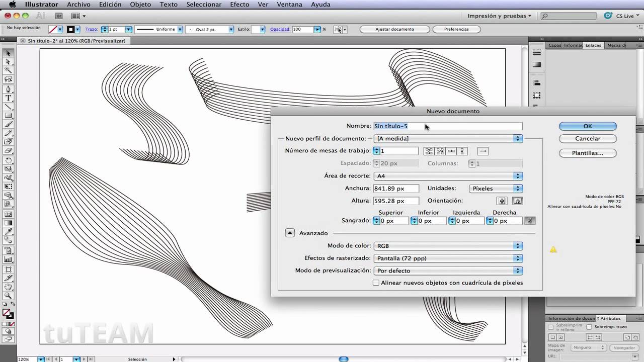Viewport: 644px width, 362px height.
Task: Open Efectos de rasterizado dropdown
Action: coord(448,258)
